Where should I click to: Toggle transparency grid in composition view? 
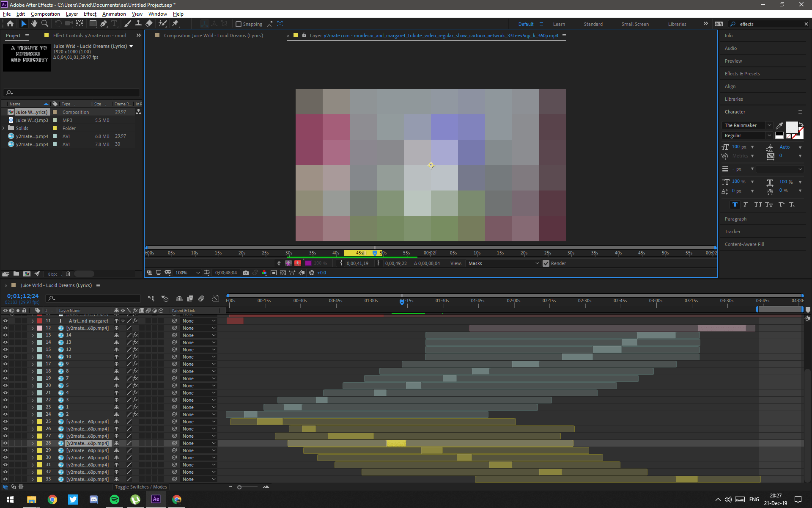click(283, 273)
